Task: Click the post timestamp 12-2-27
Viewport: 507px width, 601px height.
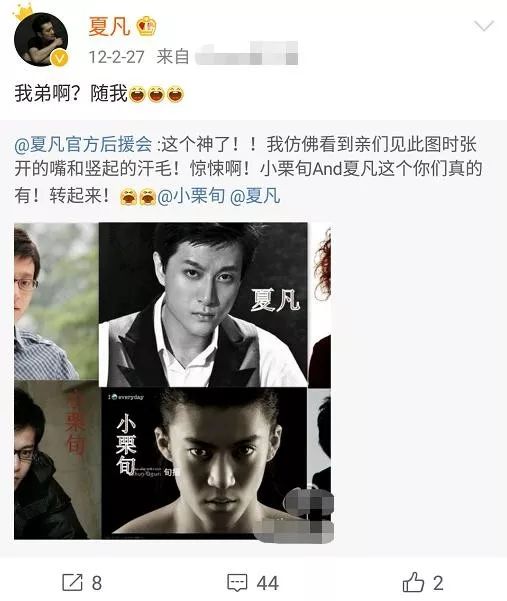Action: (116, 57)
